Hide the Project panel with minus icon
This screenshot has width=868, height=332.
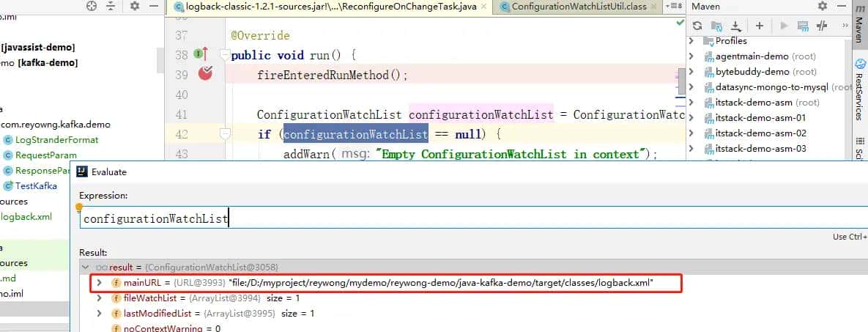154,6
